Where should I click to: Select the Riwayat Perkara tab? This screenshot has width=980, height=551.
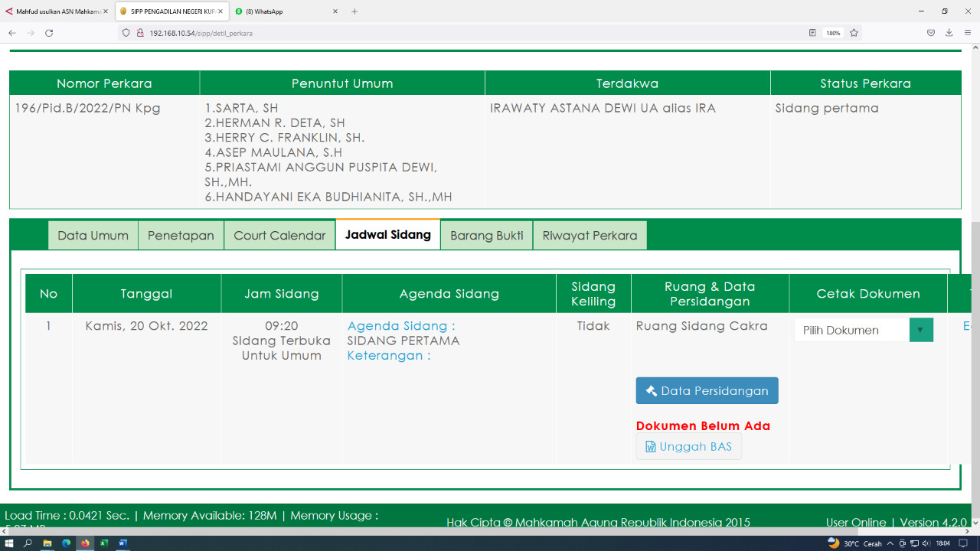click(x=590, y=236)
